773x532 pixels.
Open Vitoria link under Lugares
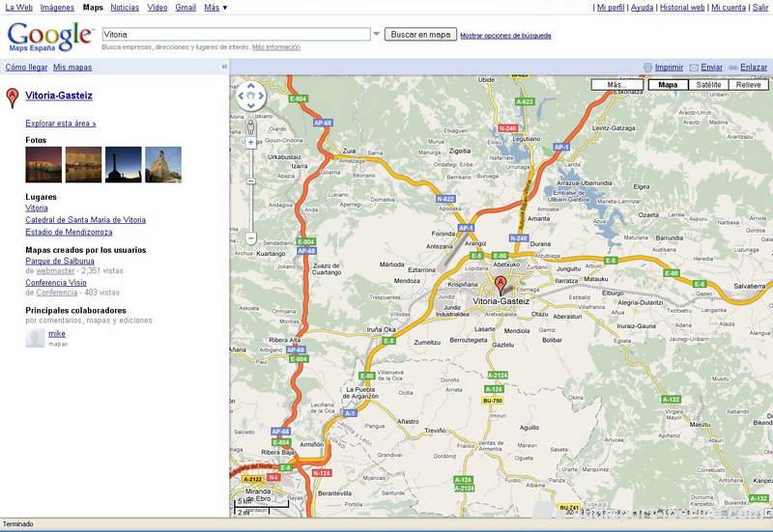click(x=37, y=208)
